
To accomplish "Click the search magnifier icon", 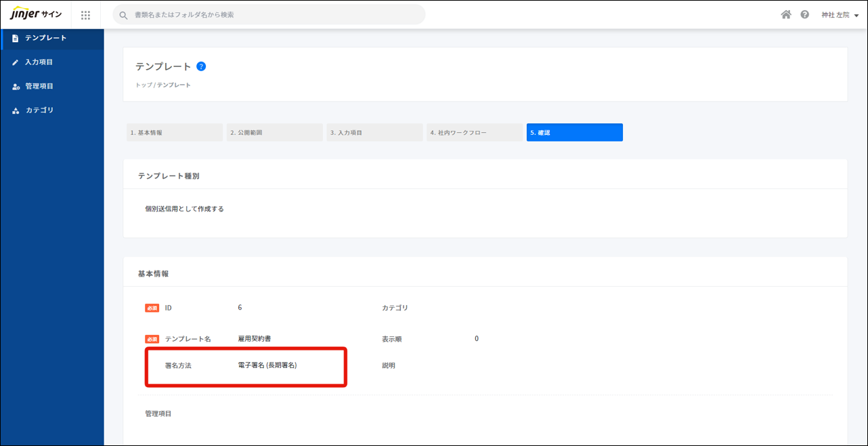I will click(x=123, y=15).
